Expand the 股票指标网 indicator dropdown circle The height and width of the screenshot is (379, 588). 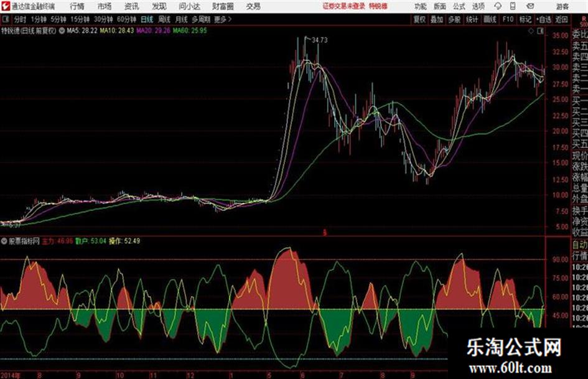tap(4, 241)
